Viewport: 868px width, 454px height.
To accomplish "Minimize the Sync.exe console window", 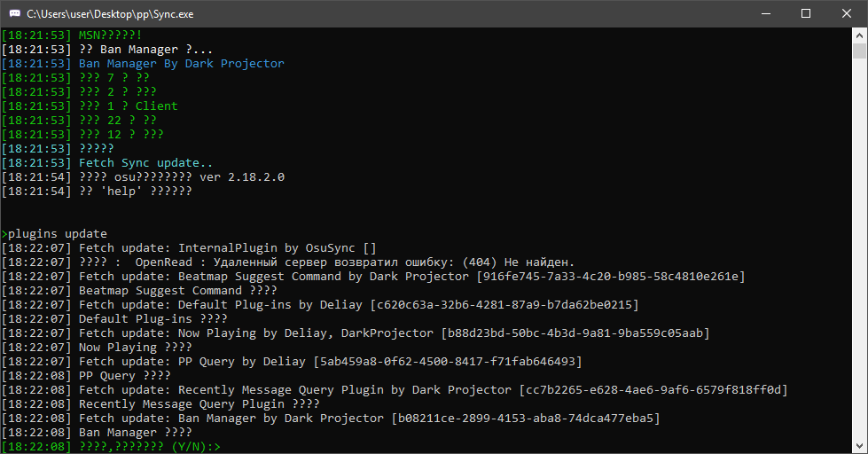I will (766, 13).
